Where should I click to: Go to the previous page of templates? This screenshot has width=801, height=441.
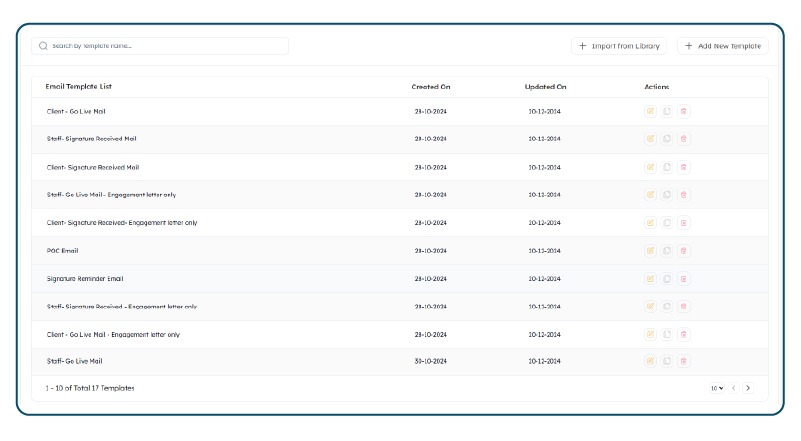pyautogui.click(x=734, y=388)
